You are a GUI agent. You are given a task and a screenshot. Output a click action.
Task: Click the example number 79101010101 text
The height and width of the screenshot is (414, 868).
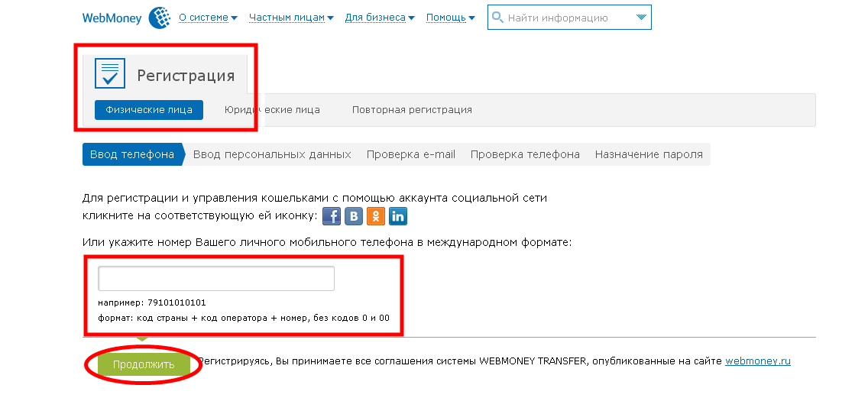click(x=177, y=302)
